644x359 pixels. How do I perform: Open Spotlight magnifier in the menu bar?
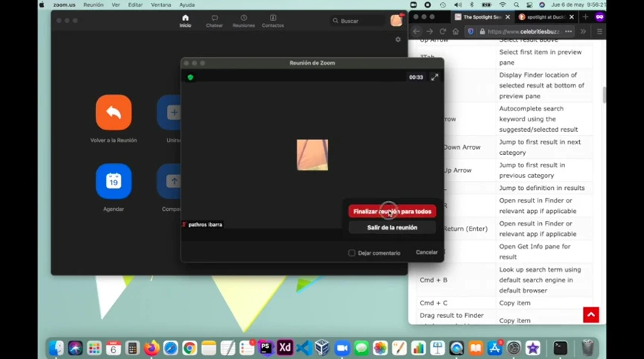(x=517, y=5)
